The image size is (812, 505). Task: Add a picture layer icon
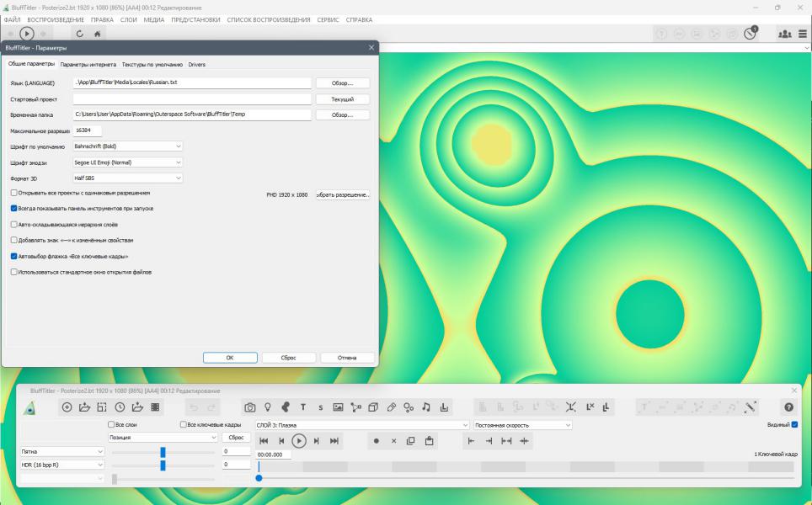pos(338,407)
